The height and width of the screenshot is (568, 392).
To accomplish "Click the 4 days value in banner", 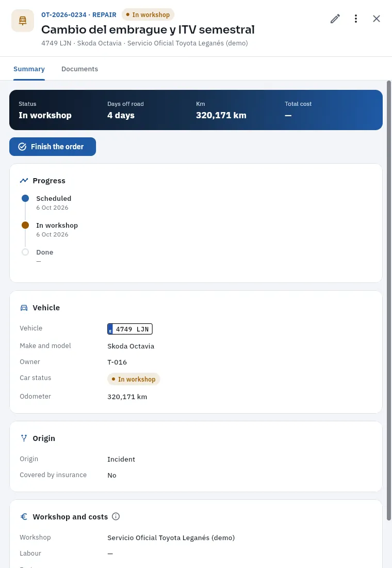I will click(x=121, y=115).
